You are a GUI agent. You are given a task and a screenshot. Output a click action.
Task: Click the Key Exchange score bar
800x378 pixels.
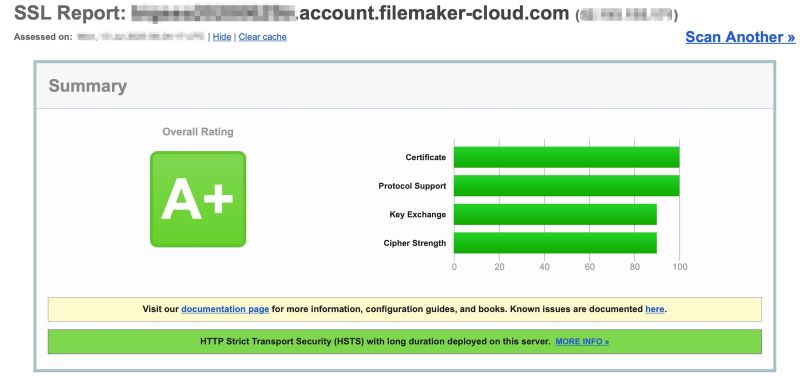(555, 214)
